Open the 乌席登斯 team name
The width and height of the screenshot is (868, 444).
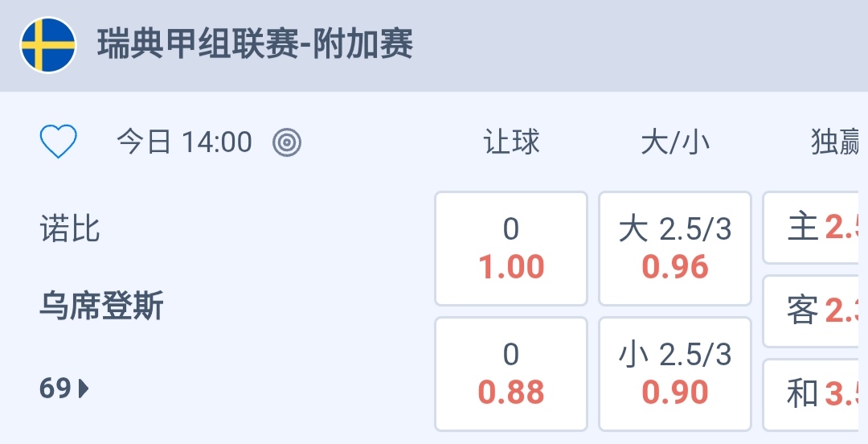pos(102,306)
